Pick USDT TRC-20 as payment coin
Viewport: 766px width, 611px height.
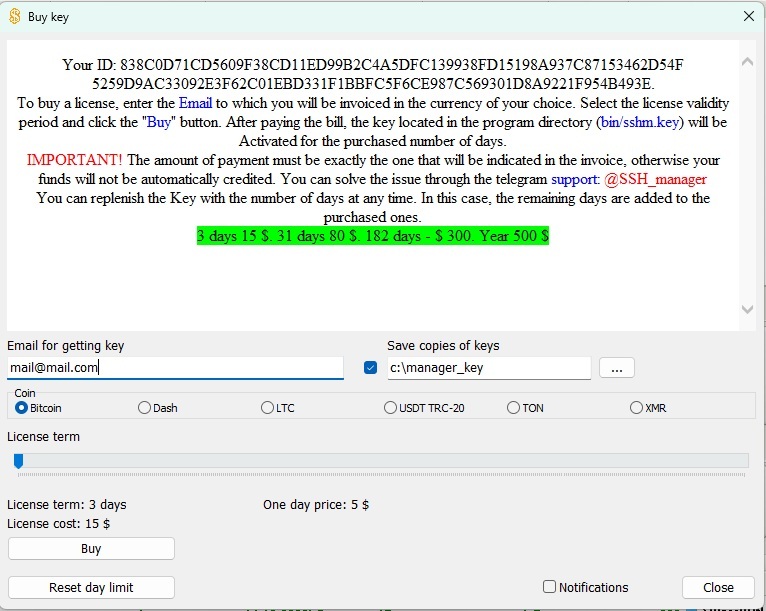(x=391, y=408)
